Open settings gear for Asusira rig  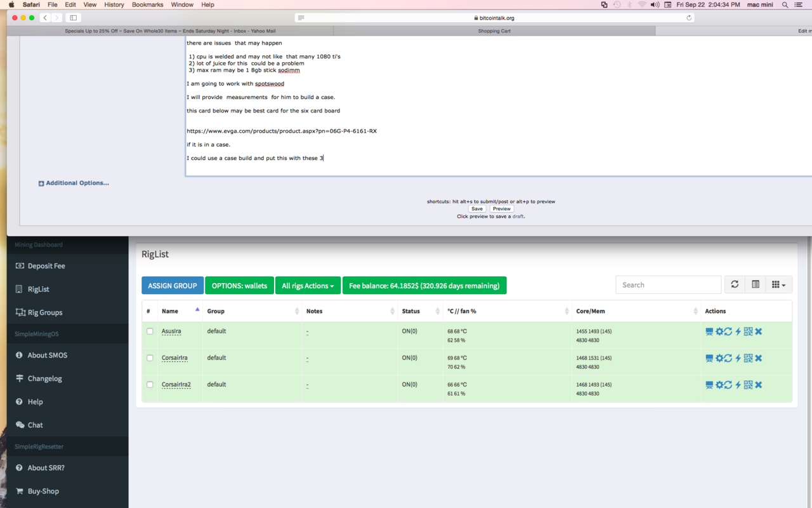pyautogui.click(x=719, y=331)
